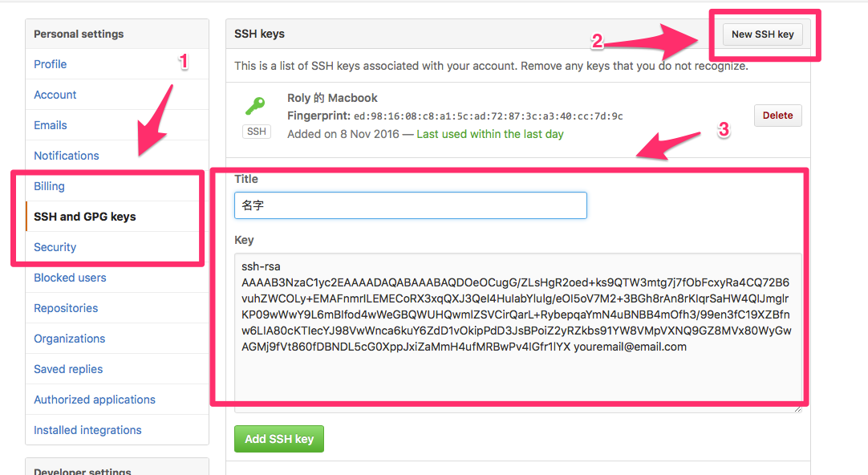Select Billing in the sidebar
Viewport: 868px width, 475px height.
click(x=49, y=186)
